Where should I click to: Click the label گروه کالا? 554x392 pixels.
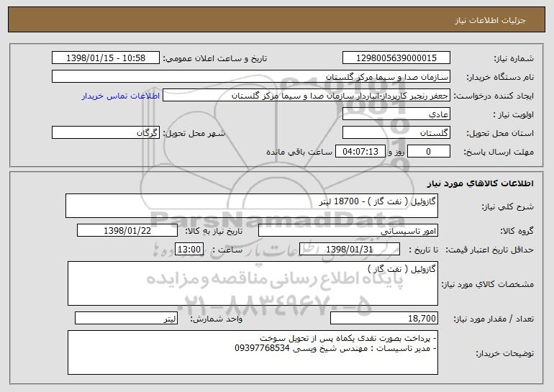517,232
